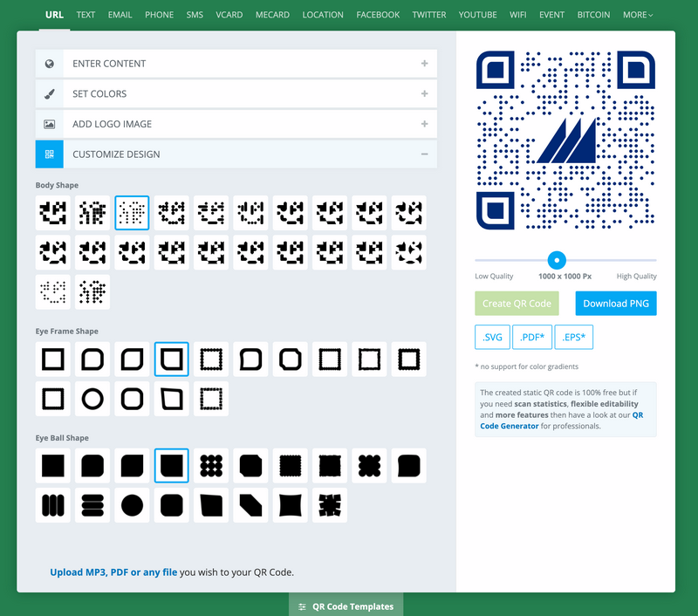This screenshot has height=616, width=698.
Task: Click the Download PNG button
Action: pos(616,303)
